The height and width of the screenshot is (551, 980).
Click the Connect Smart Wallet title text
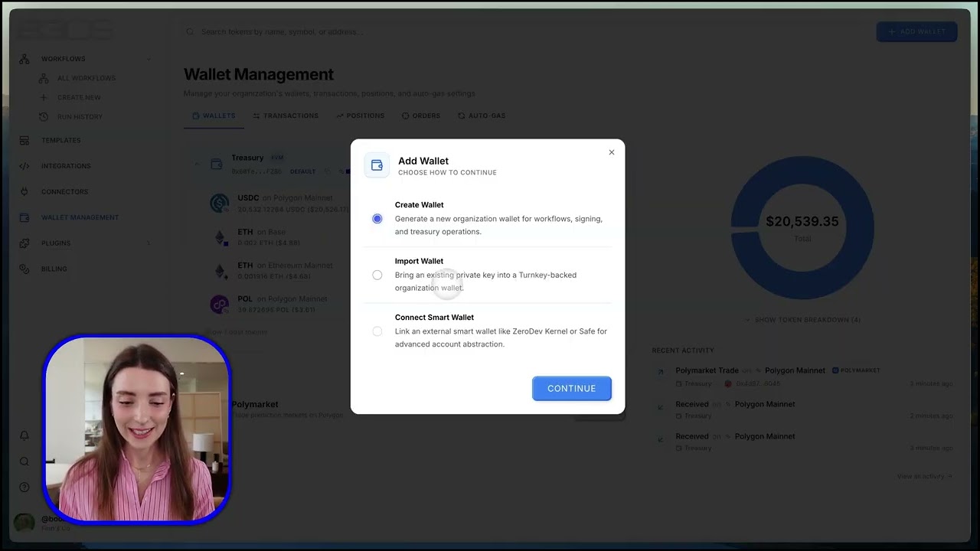(435, 318)
